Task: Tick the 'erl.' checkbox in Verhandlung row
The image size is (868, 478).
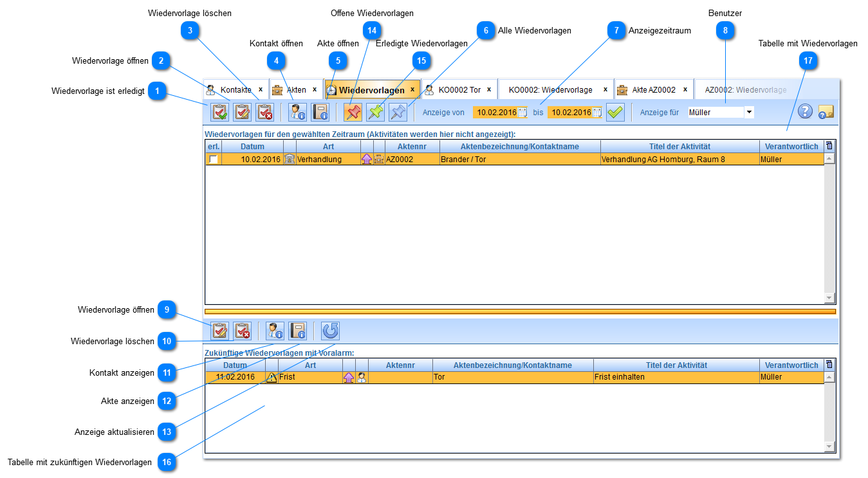Action: [x=213, y=159]
